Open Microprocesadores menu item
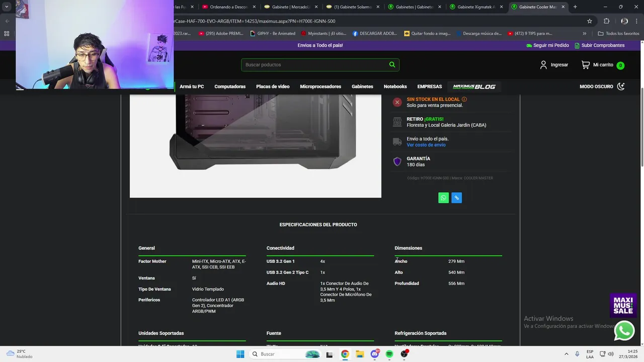The image size is (644, 362). coord(320,86)
